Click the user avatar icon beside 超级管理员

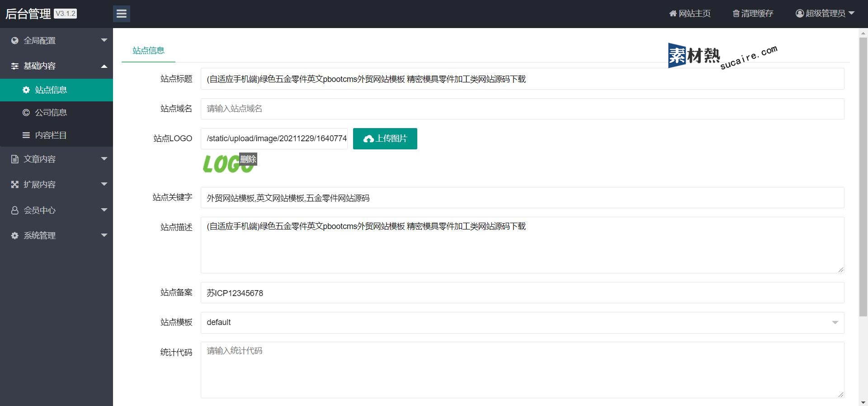click(x=800, y=14)
